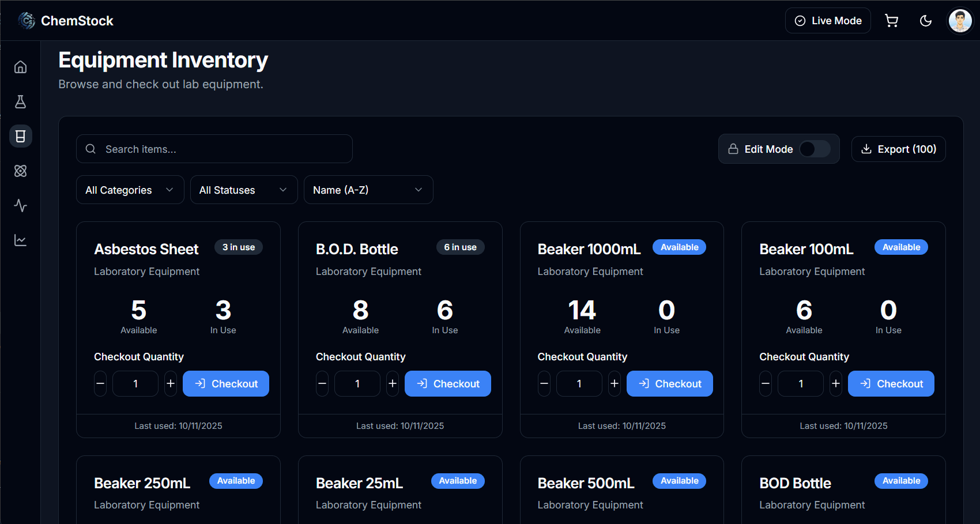Increase B.O.D. Bottle checkout quantity
The width and height of the screenshot is (980, 524).
click(x=393, y=384)
